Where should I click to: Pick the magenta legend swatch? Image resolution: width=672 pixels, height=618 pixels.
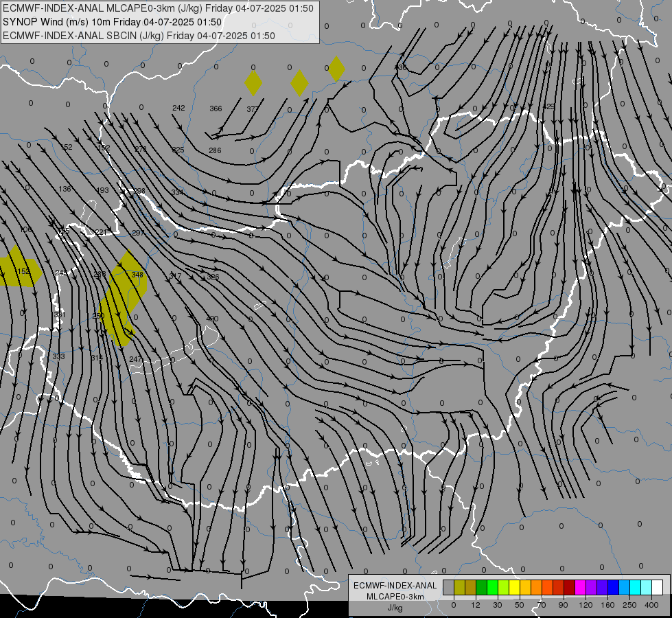pyautogui.click(x=581, y=587)
